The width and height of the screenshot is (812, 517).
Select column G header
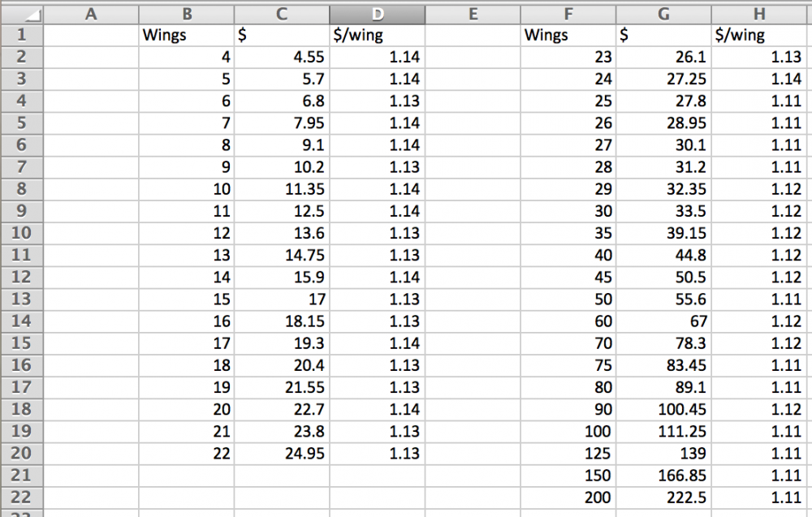coord(663,15)
